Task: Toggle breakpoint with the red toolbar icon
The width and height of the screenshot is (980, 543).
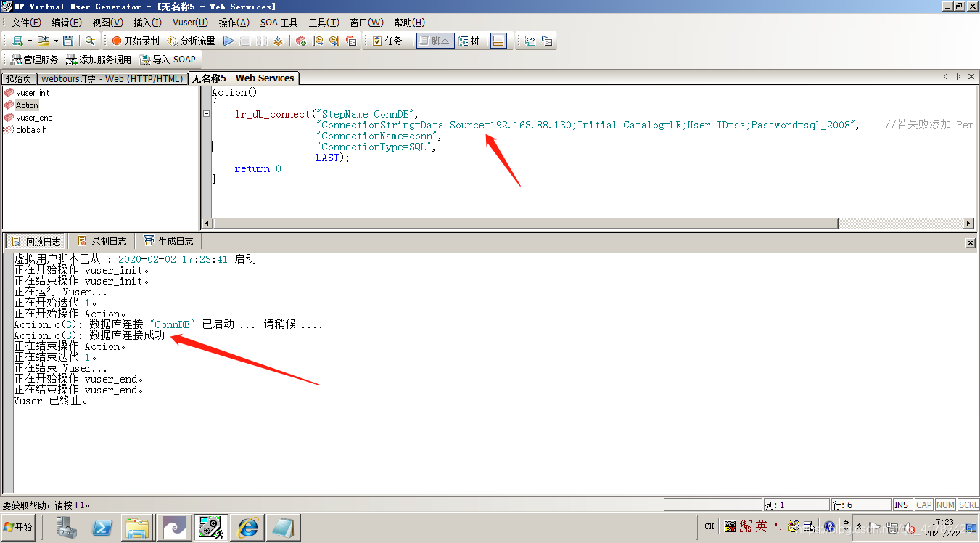Action: pos(300,41)
